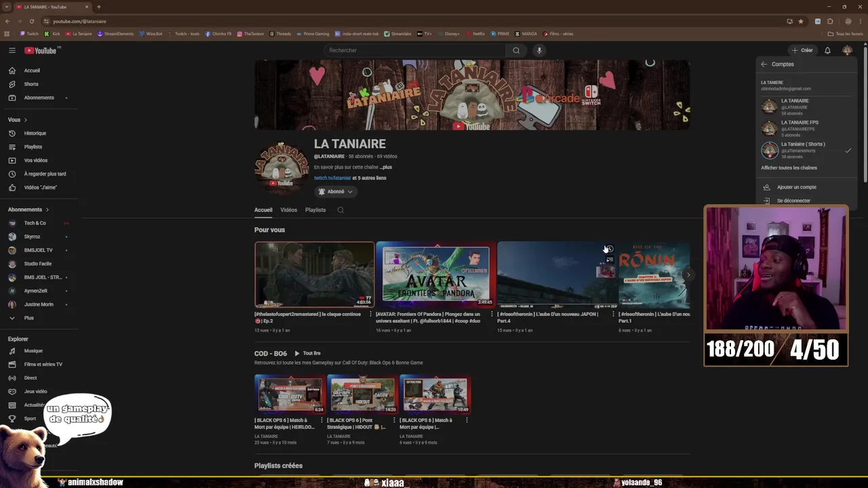Play the AVATAR Frontiers of Pandora thumbnail

(x=435, y=274)
